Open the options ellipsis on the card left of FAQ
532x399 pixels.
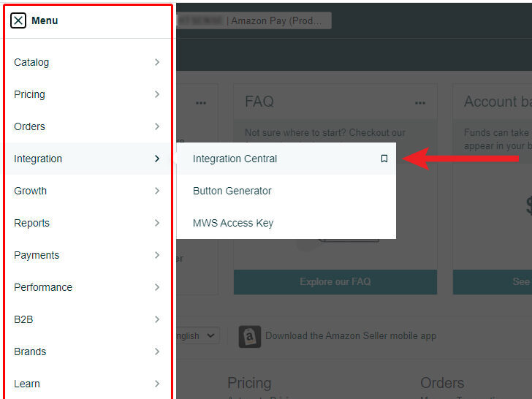[201, 103]
